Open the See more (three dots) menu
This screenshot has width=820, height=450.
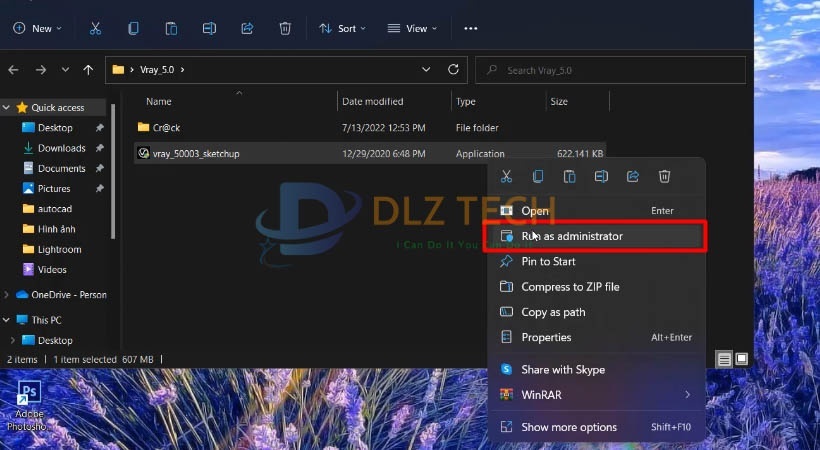click(x=471, y=28)
